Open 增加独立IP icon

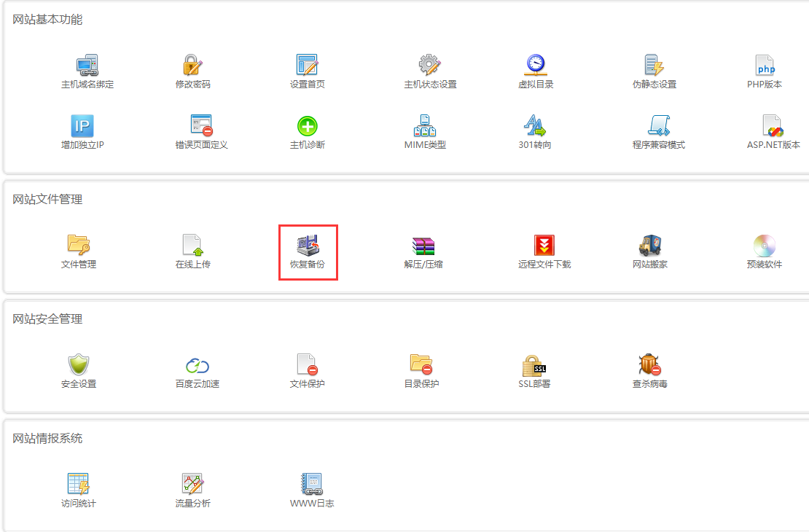coord(82,126)
